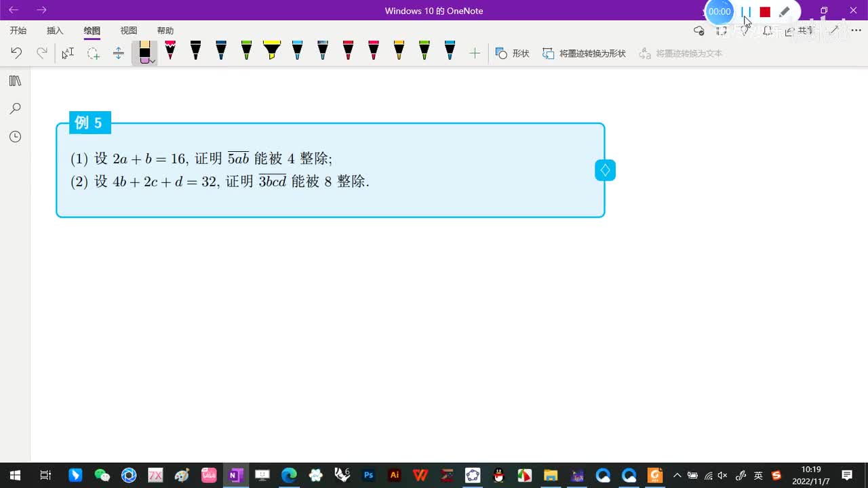Open the more options ellipsis menu
The image size is (868, 488).
coord(856,30)
